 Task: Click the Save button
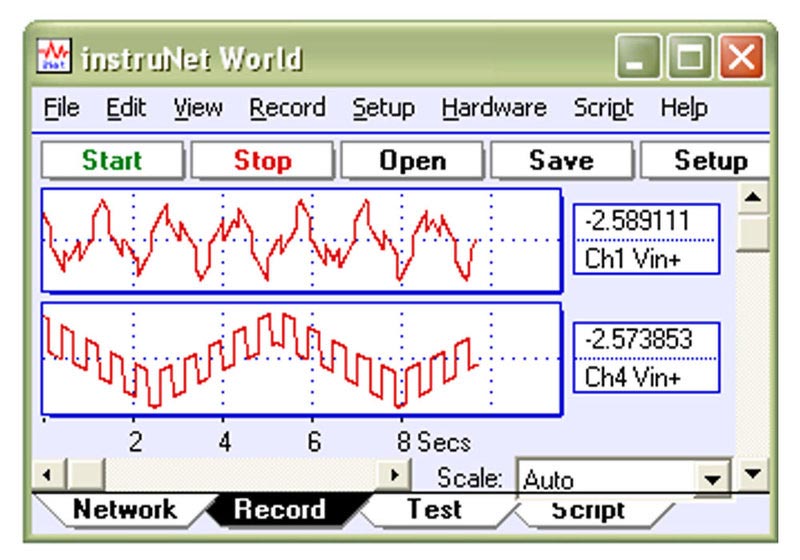[562, 161]
